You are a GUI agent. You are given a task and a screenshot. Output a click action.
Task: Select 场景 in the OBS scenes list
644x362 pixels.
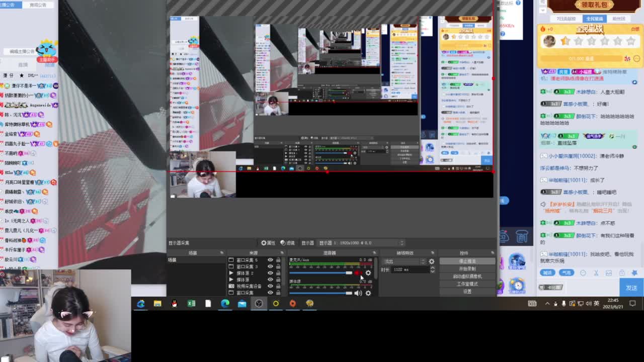click(x=196, y=260)
